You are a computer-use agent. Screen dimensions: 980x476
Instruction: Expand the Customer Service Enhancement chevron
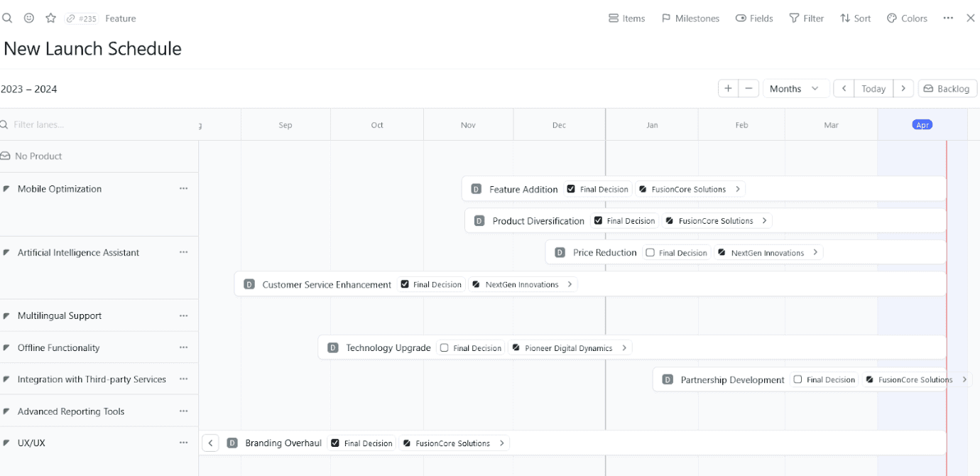click(570, 285)
